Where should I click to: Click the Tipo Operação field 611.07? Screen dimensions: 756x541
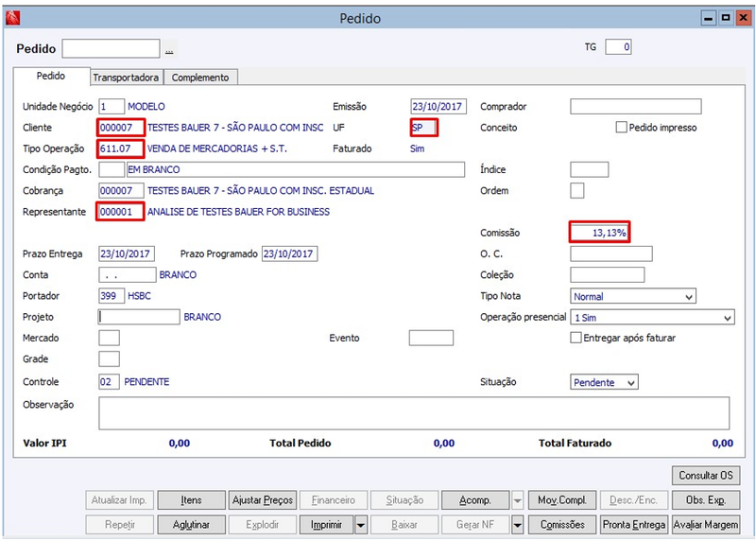[121, 148]
